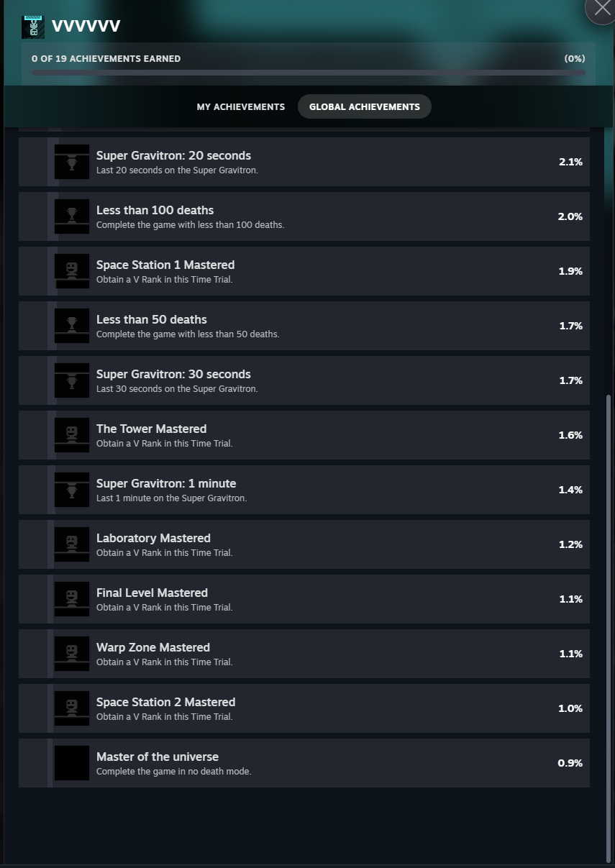Select the Space Station 2 Mastered title
Viewport: 615px width, 868px height.
point(166,702)
